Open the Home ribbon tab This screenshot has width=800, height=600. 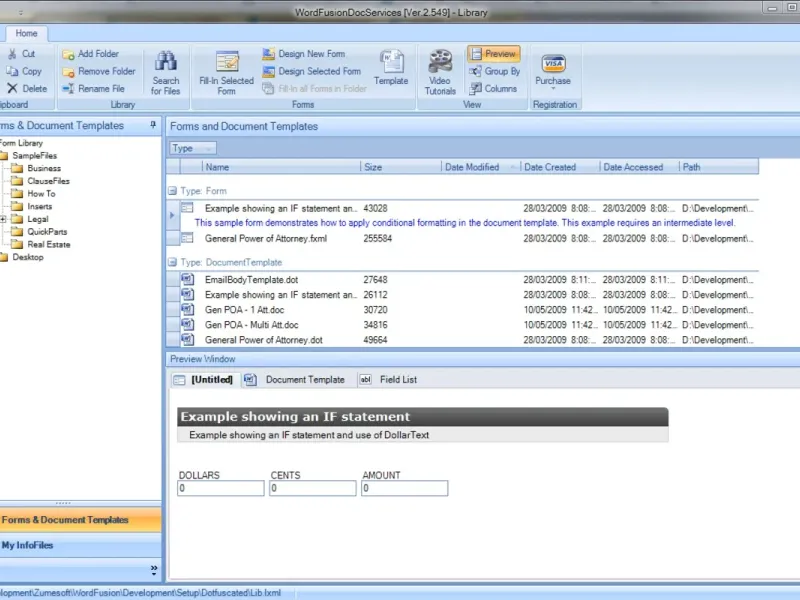pyautogui.click(x=26, y=33)
